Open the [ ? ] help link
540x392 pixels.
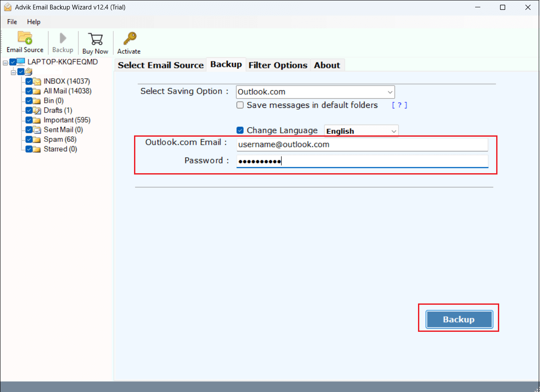tap(399, 105)
